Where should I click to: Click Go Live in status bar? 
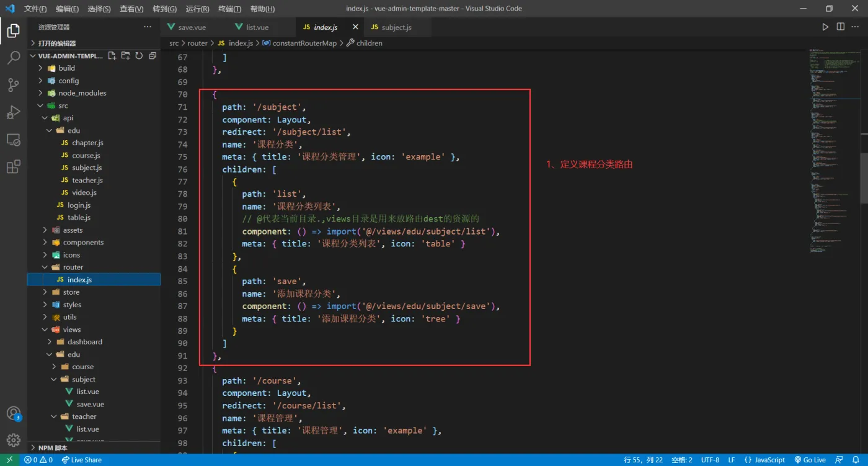[x=810, y=460]
